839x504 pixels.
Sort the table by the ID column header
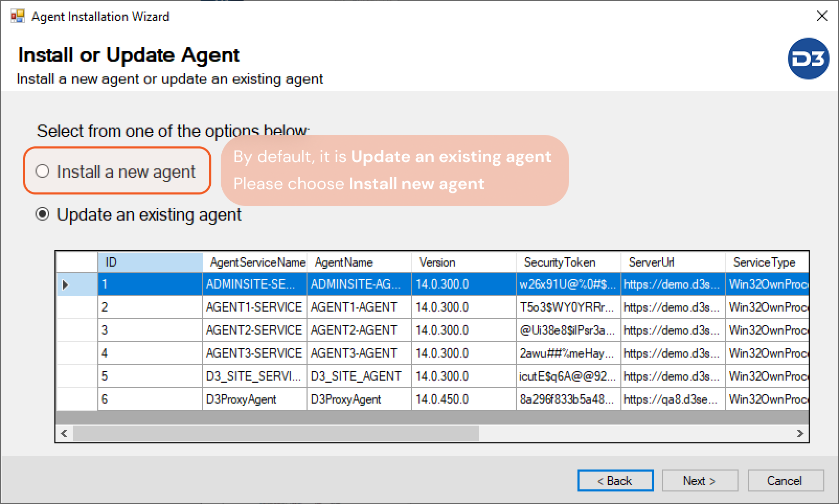(x=150, y=262)
